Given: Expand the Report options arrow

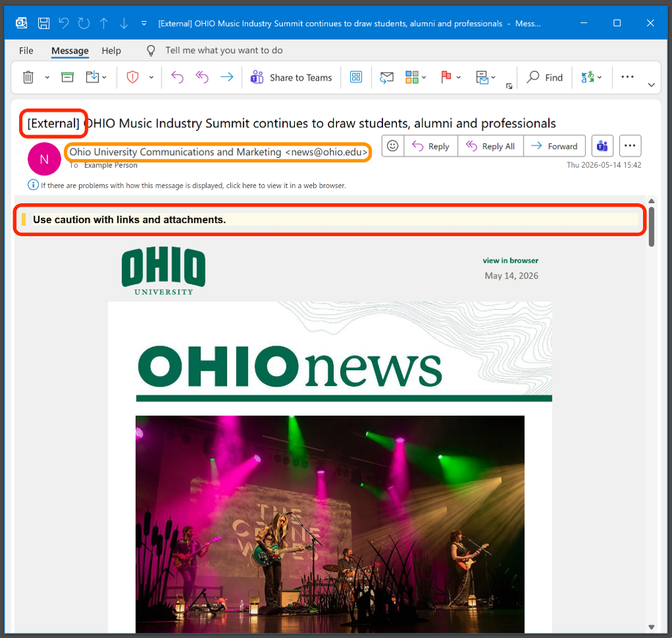Looking at the screenshot, I should click(x=151, y=78).
